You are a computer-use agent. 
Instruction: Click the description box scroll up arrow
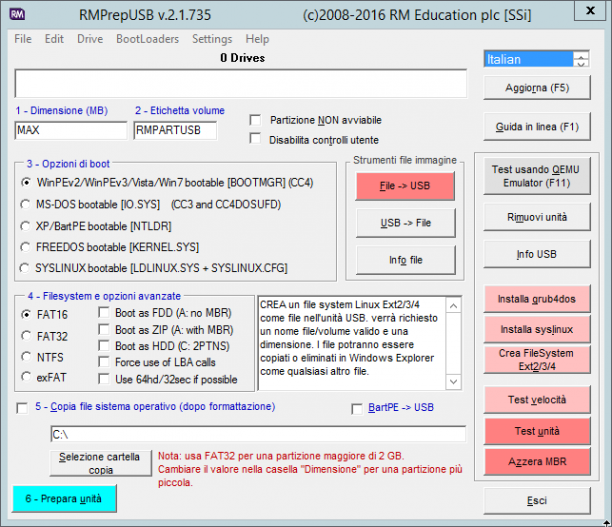[x=453, y=306]
